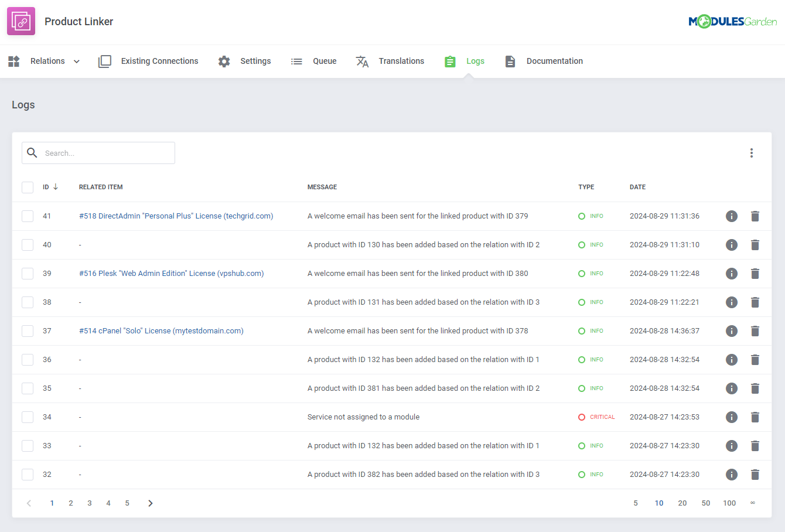Click the search magnifier icon
The image size is (785, 532).
(32, 153)
